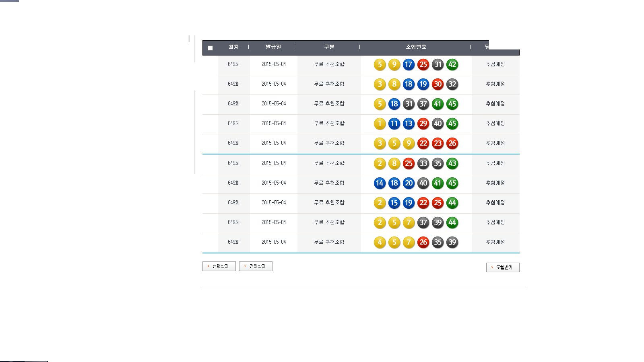Toggle the select-all checkbox in table header

coord(210,48)
